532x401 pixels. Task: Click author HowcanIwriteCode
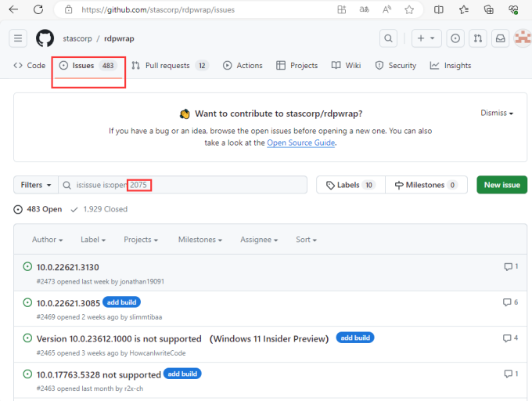157,353
